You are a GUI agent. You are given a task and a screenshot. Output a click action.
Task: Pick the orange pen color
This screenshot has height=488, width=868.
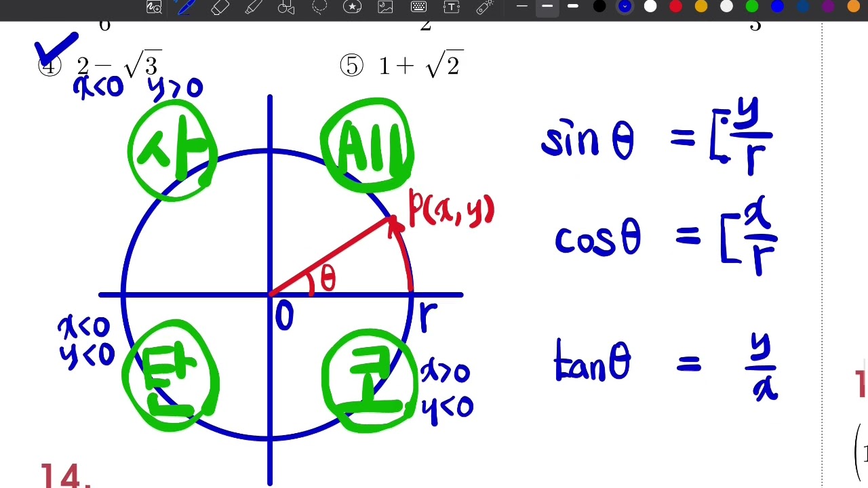point(854,7)
